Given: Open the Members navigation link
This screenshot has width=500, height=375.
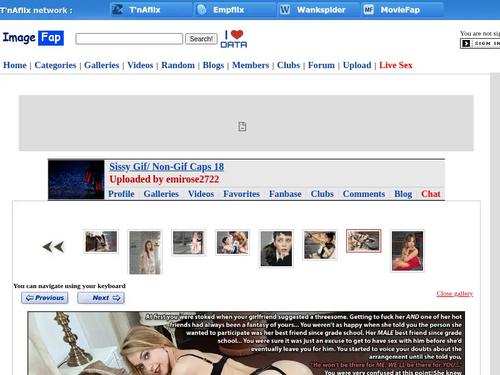Looking at the screenshot, I should (x=251, y=65).
